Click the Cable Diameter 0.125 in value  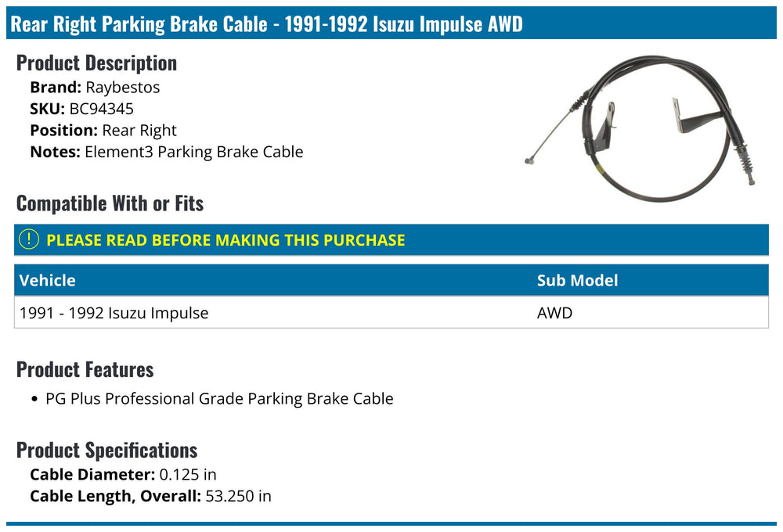click(188, 475)
